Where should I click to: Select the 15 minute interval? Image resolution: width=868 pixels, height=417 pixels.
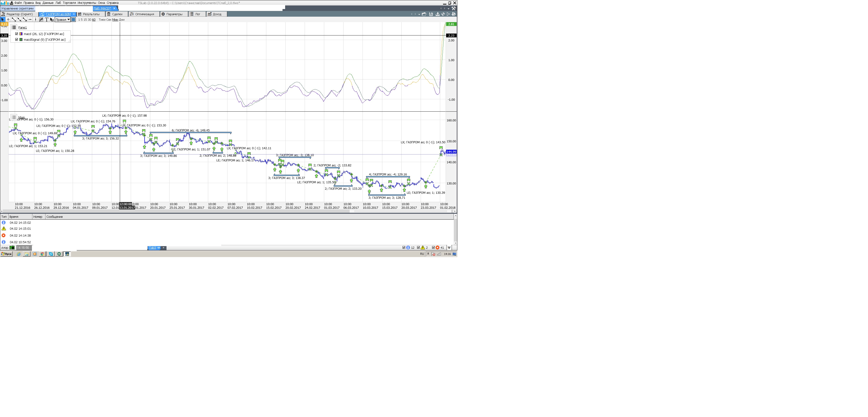click(85, 20)
